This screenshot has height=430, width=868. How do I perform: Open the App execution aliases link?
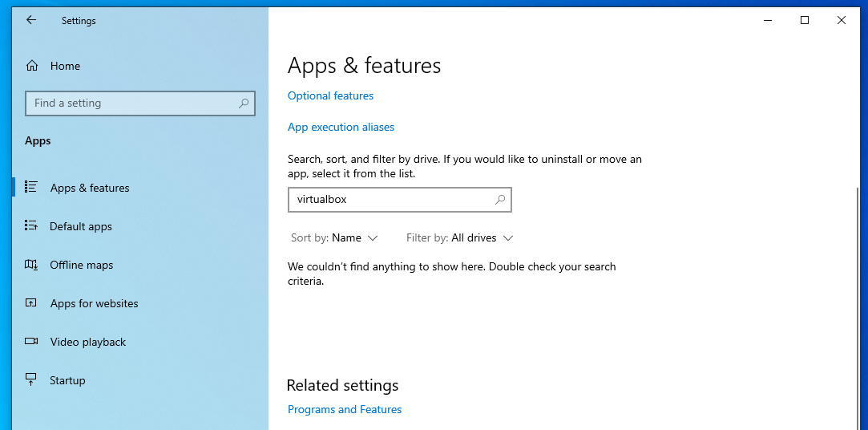341,127
